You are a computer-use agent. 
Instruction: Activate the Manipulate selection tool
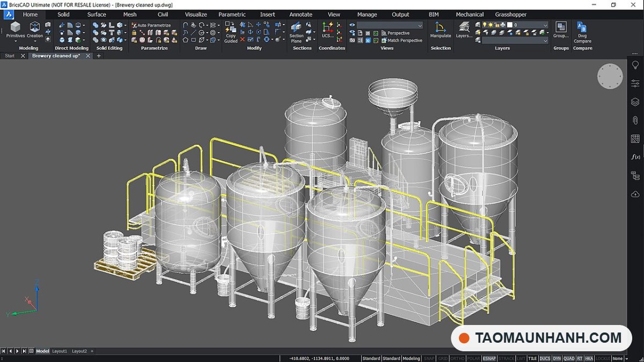441,29
